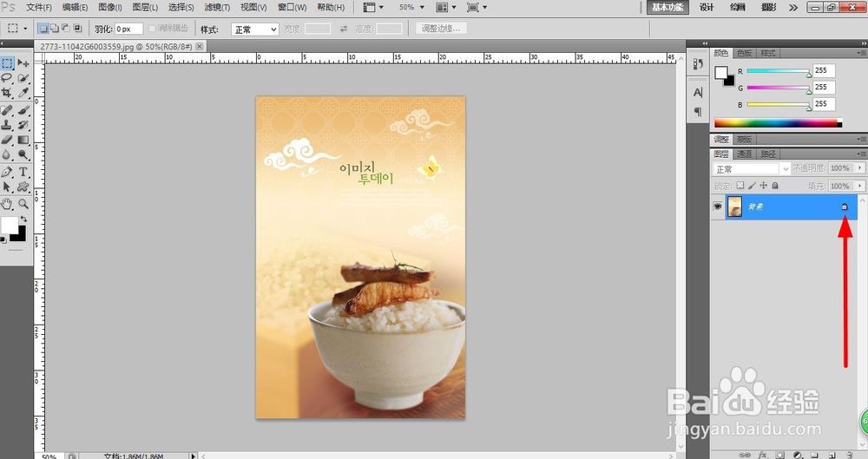Select the Quick Selection tool
Viewport: 868px width, 459px height.
23,78
